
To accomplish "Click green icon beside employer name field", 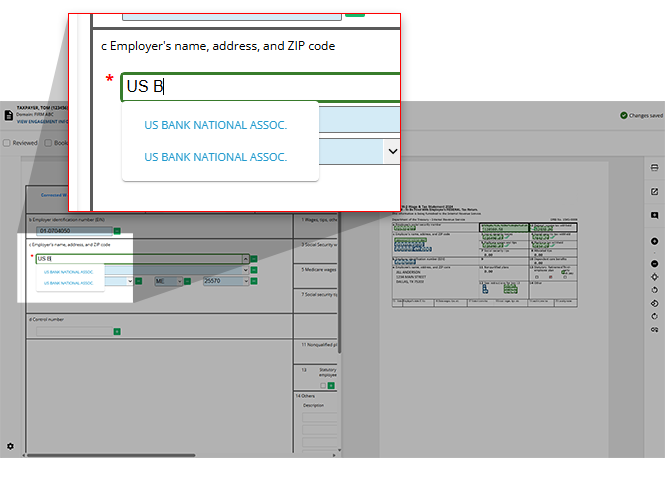I will click(254, 259).
